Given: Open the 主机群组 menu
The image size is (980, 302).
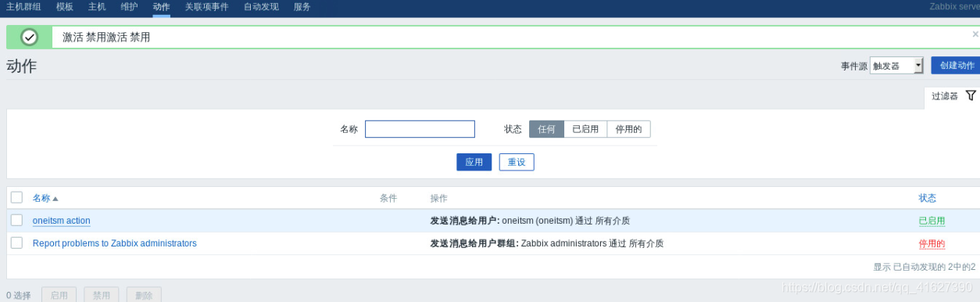Looking at the screenshot, I should [x=23, y=7].
